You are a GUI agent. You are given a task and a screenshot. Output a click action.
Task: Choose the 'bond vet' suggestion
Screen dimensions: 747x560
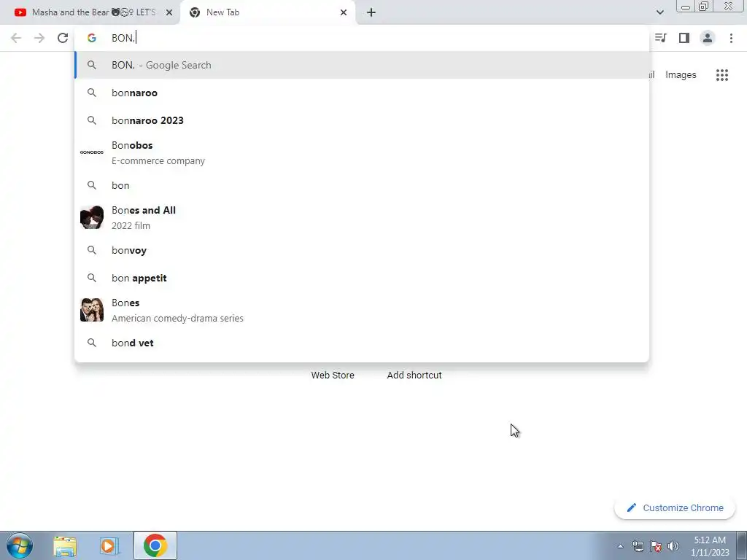[362, 343]
